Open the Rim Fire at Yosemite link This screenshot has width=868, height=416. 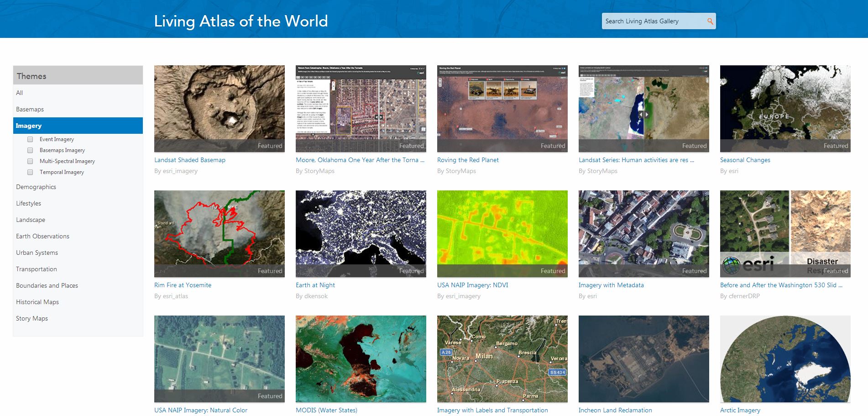[x=183, y=285]
